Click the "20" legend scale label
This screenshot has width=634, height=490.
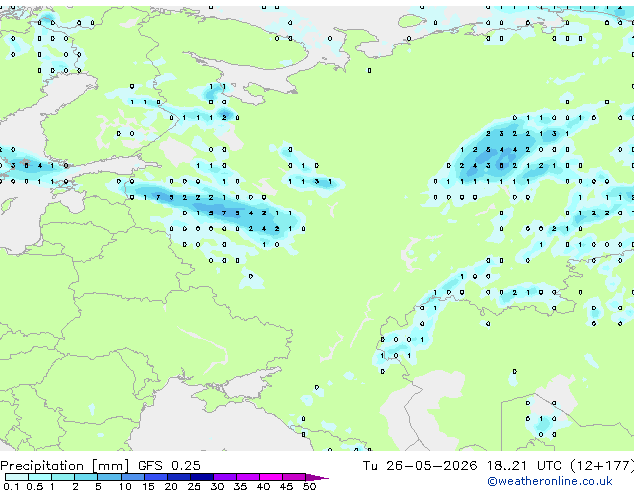(x=171, y=486)
